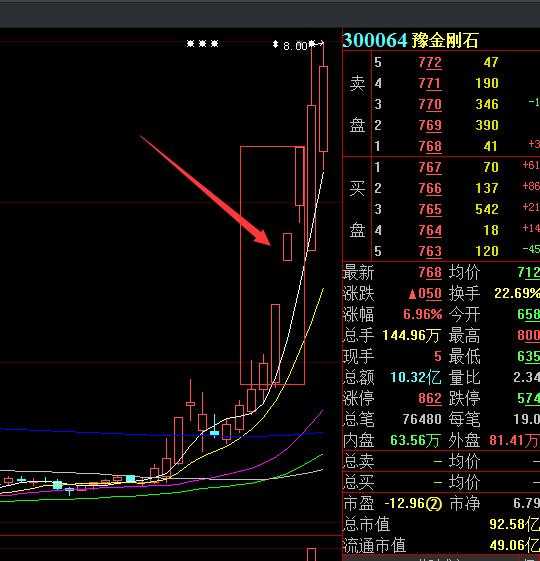Click buy level 1 price 767
This screenshot has width=540, height=561.
430,167
